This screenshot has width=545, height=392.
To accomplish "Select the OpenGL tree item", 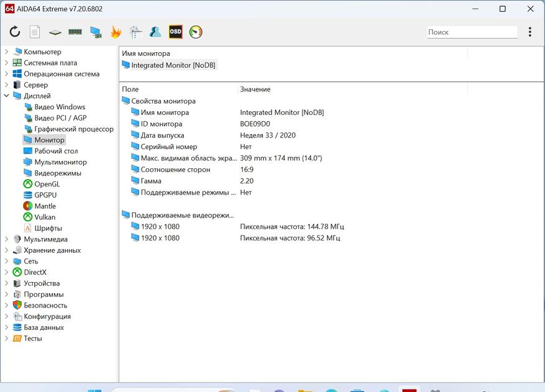I will [47, 185].
